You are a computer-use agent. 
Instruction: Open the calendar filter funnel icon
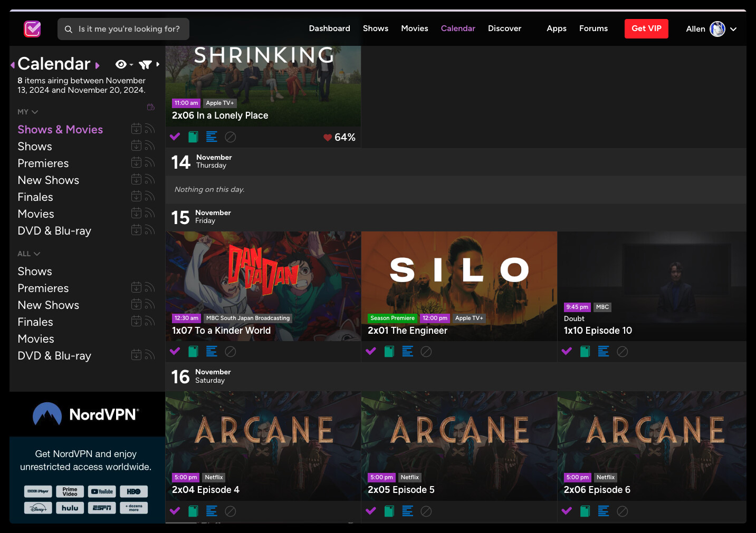click(x=145, y=64)
